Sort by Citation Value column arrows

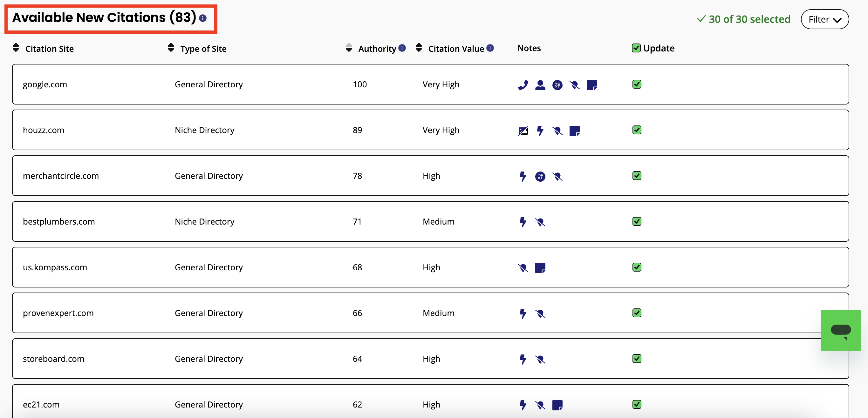point(419,48)
